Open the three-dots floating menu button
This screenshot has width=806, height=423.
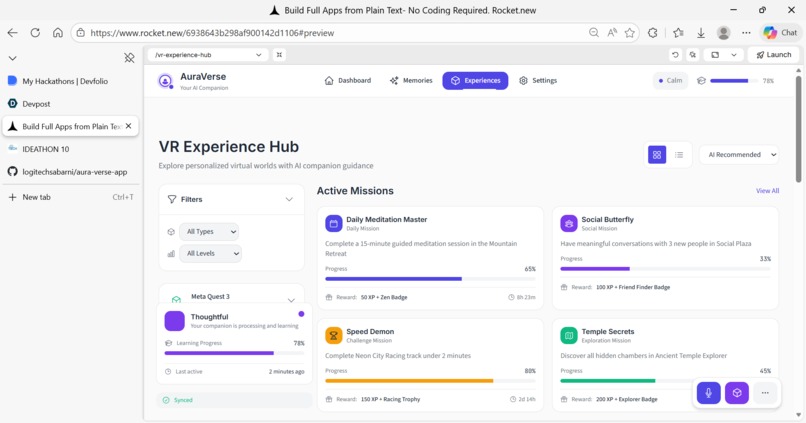click(x=765, y=393)
